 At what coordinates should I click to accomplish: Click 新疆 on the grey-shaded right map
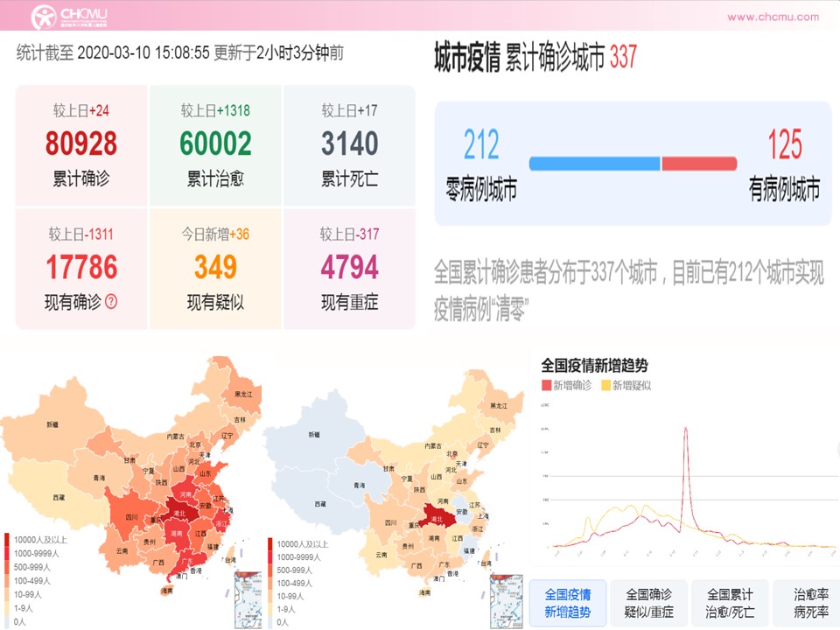point(314,434)
